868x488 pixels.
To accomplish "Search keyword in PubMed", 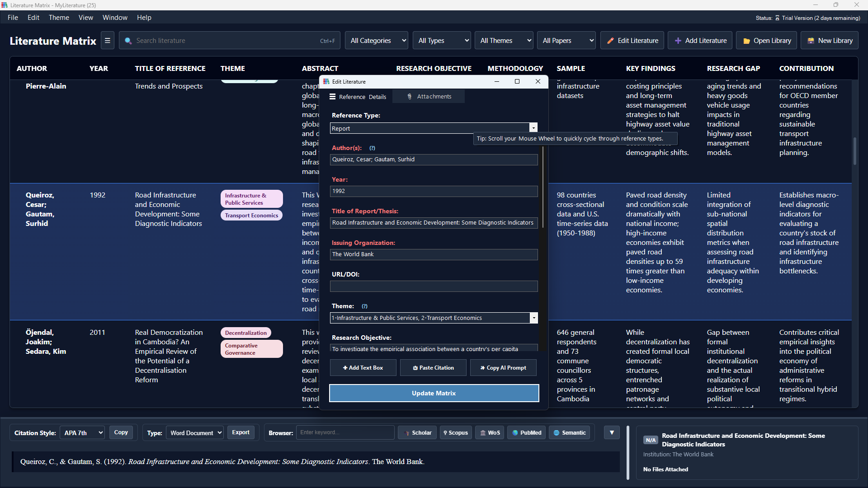I will tap(527, 433).
